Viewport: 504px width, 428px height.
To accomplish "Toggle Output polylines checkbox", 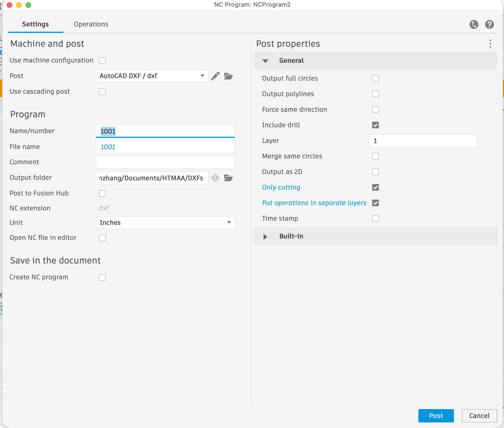I will [x=375, y=94].
